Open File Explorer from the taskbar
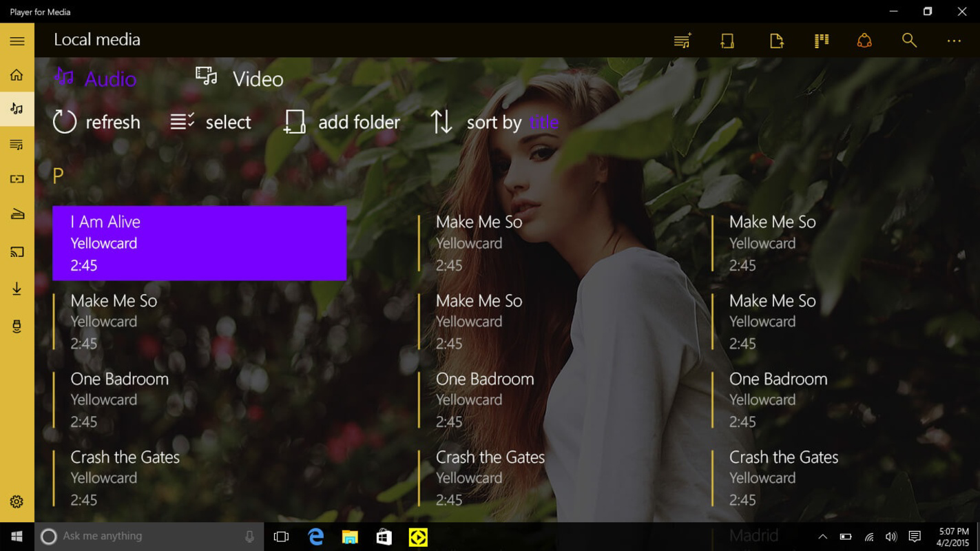980x551 pixels. pos(350,537)
